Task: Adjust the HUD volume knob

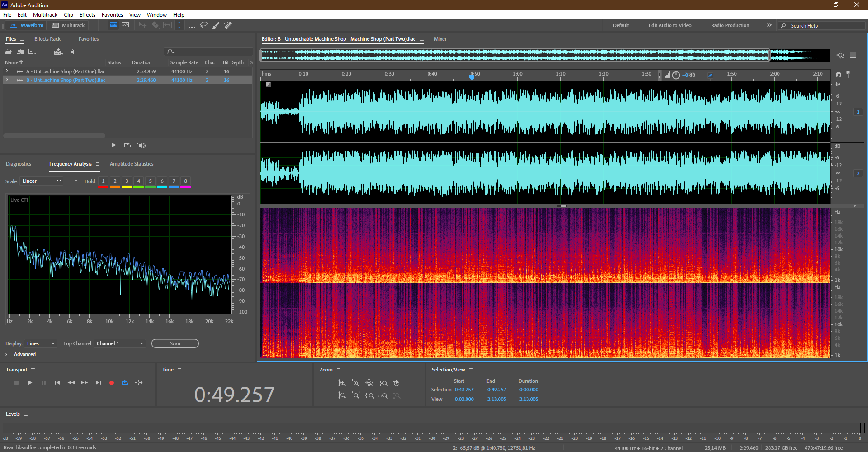Action: pos(676,75)
